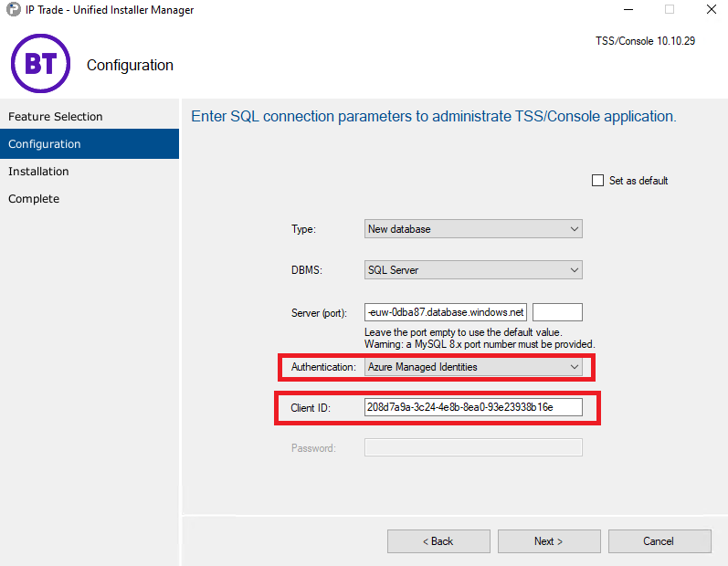728x566 pixels.
Task: Click the Client ID input field
Action: pyautogui.click(x=473, y=407)
